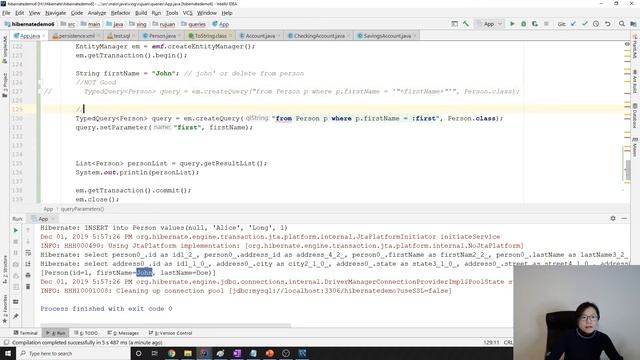Select java folder breadcrumb
Screen dimensions: 640x360
click(x=115, y=24)
